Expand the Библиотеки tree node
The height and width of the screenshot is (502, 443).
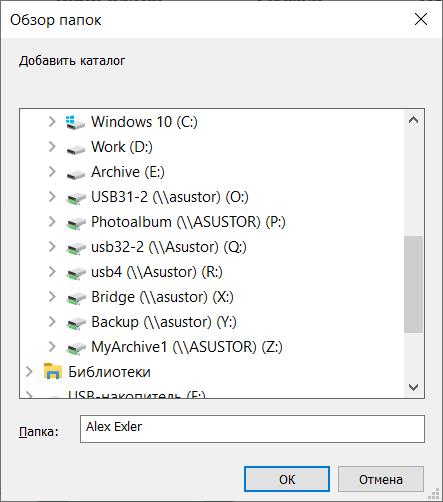(x=29, y=372)
